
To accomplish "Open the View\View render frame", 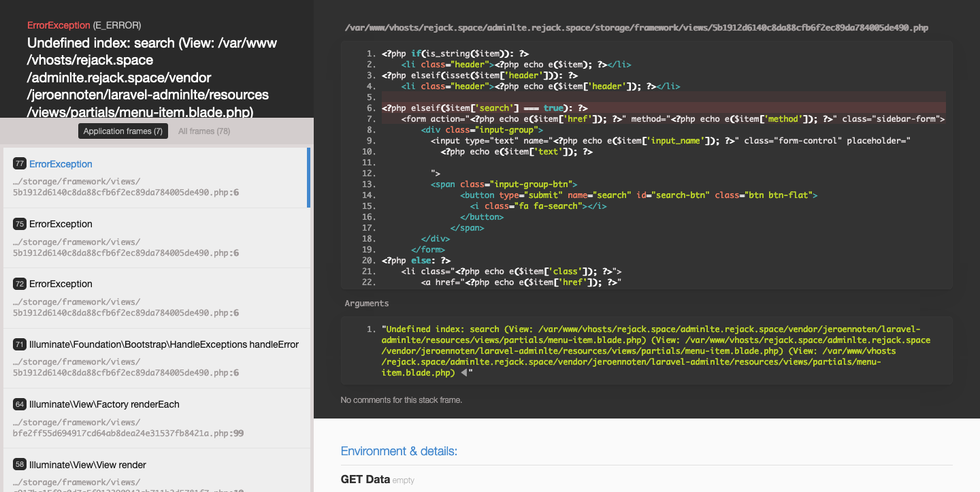I will [x=156, y=470].
